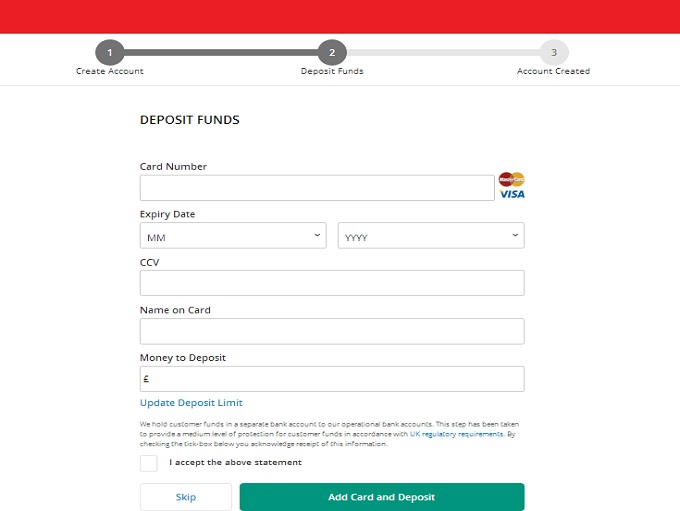Click the Add Card and Deposit button
The image size is (680, 511).
click(381, 497)
